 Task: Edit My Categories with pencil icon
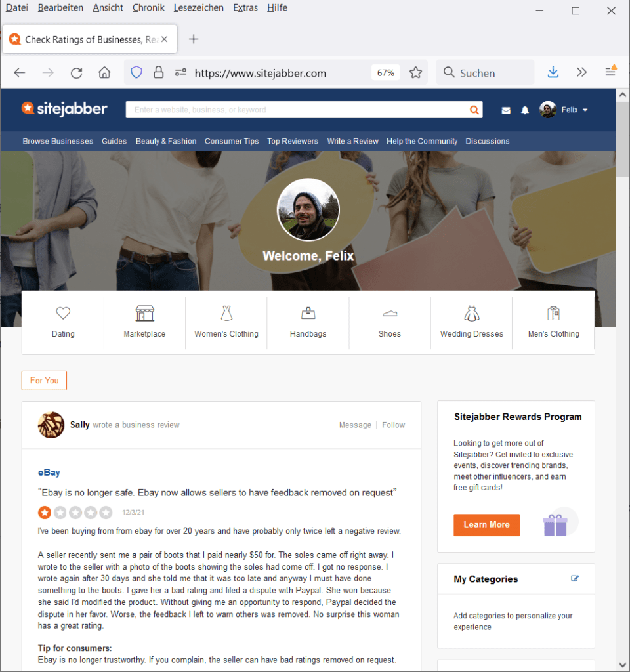point(576,578)
